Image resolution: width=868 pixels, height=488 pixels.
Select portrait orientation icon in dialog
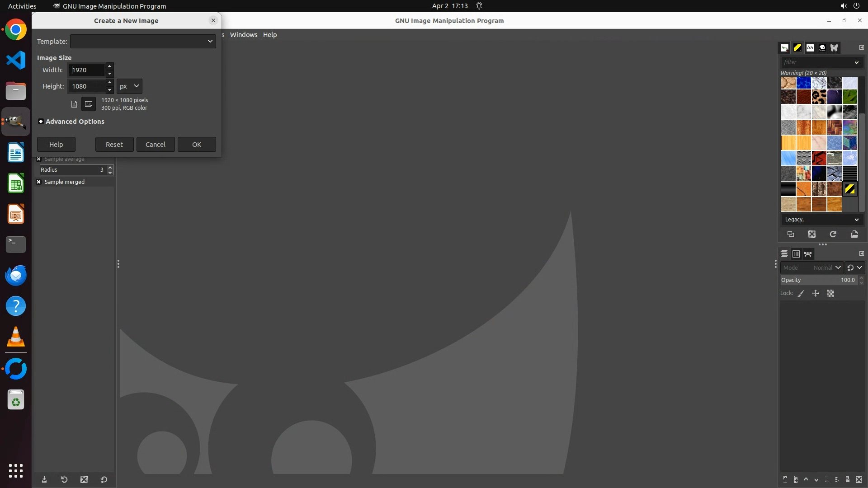[x=74, y=104]
